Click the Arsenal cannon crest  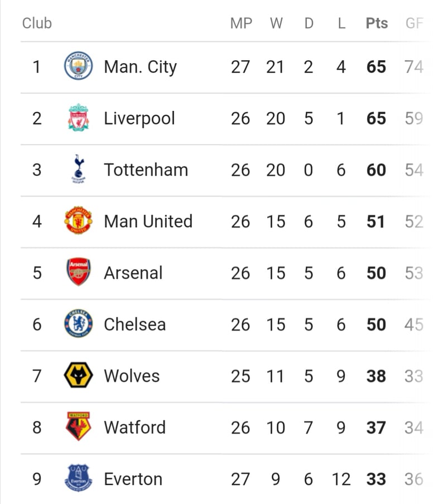pos(79,272)
